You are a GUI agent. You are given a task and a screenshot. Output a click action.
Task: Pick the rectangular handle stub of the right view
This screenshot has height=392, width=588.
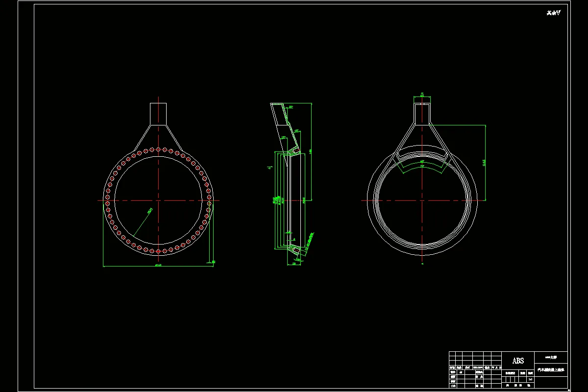click(x=422, y=114)
